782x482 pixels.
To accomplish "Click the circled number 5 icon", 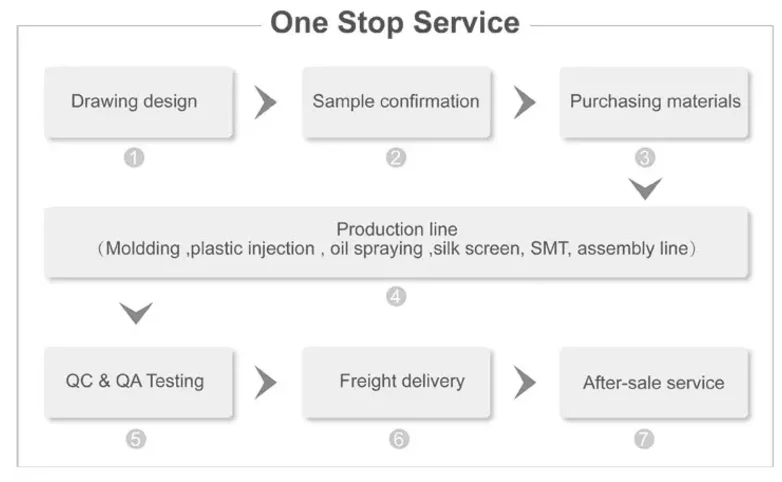I will pyautogui.click(x=135, y=438).
